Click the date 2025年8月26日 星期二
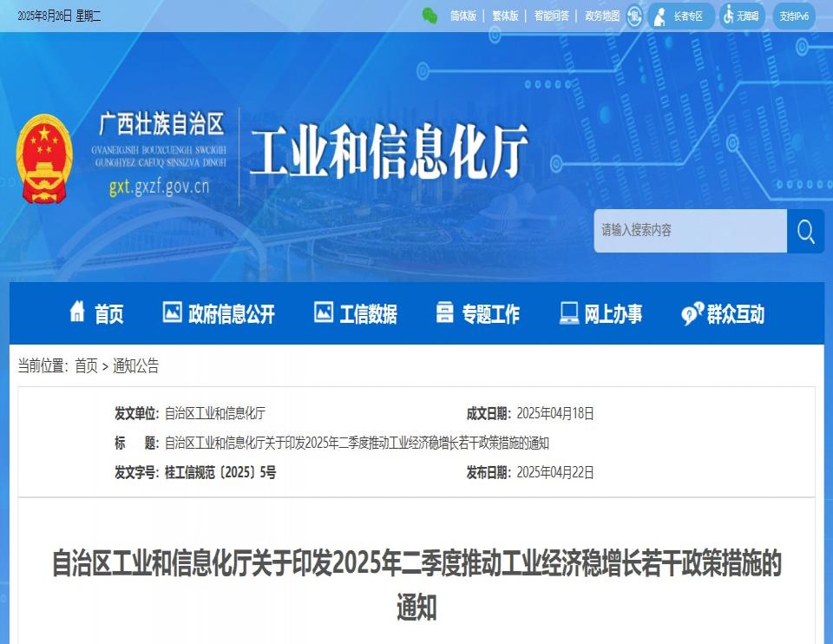Viewport: 833px width, 644px height. click(x=59, y=16)
